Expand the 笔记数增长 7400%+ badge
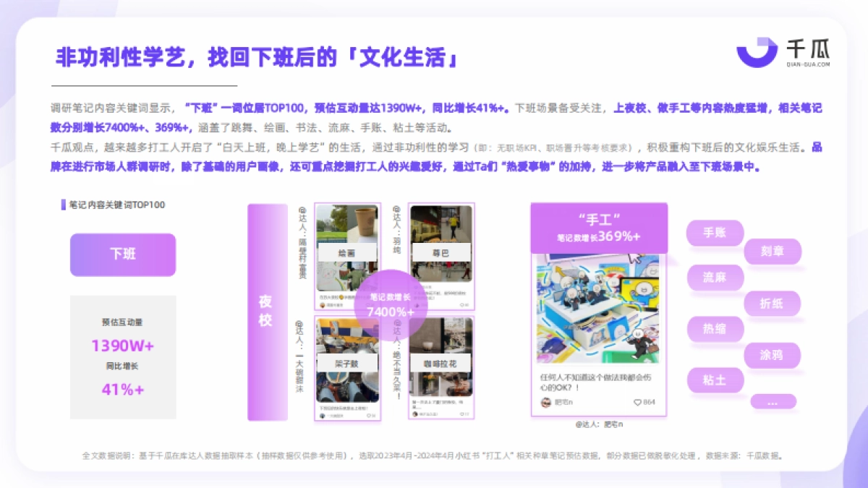Viewport: 868px width, 488px height. (x=392, y=305)
